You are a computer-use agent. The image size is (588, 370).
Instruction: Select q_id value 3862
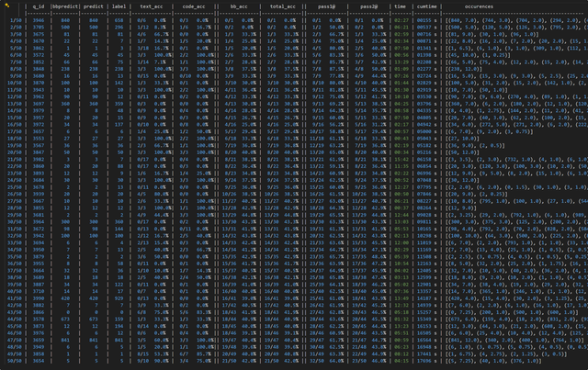pos(39,48)
